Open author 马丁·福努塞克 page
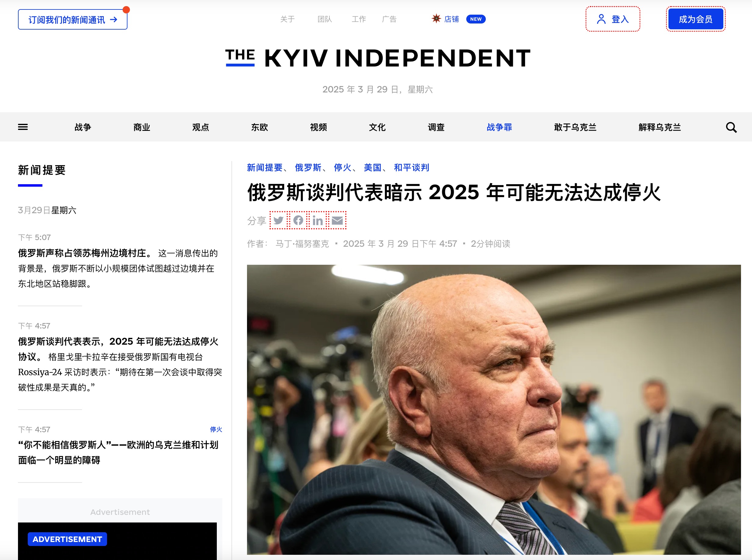This screenshot has width=752, height=560. coord(302,244)
